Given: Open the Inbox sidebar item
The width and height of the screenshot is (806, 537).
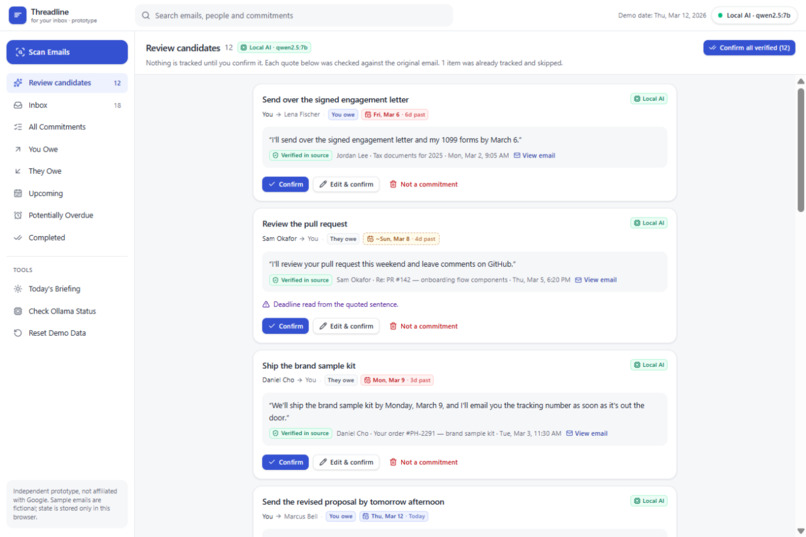Looking at the screenshot, I should (67, 105).
